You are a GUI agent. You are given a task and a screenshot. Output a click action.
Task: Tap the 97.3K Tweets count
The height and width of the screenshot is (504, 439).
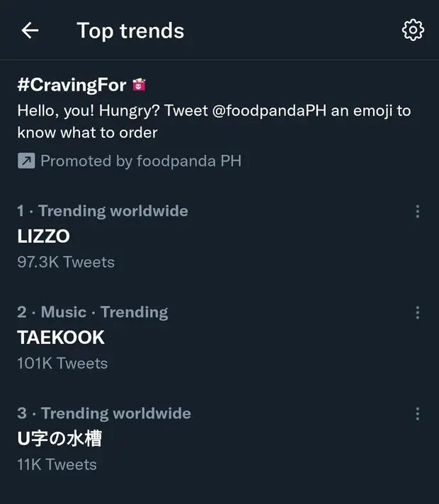pos(66,262)
